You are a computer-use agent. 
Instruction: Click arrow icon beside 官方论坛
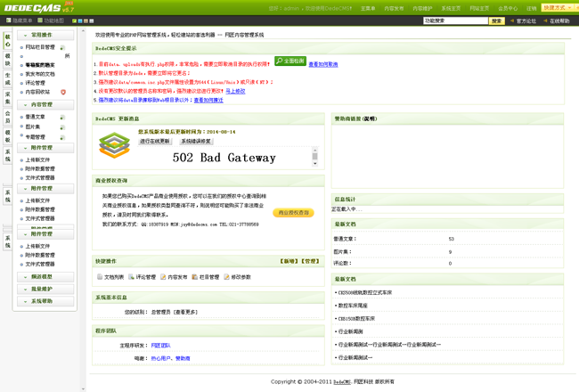click(512, 21)
